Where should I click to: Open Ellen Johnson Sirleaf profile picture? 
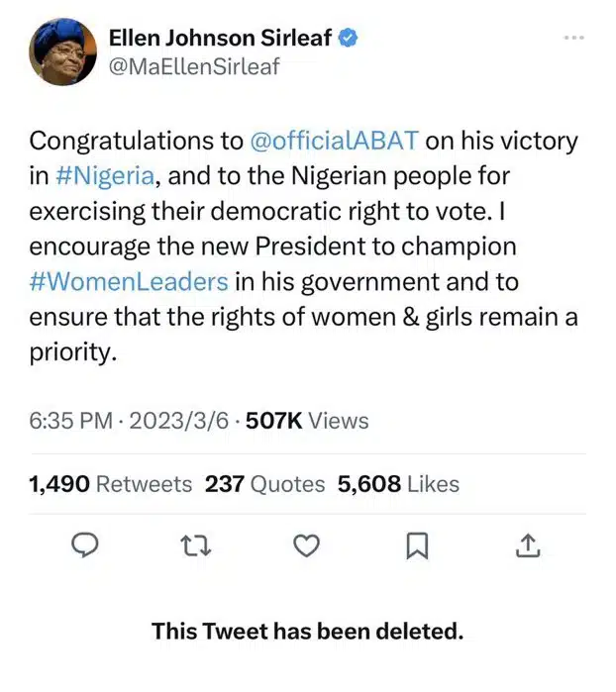pyautogui.click(x=63, y=54)
